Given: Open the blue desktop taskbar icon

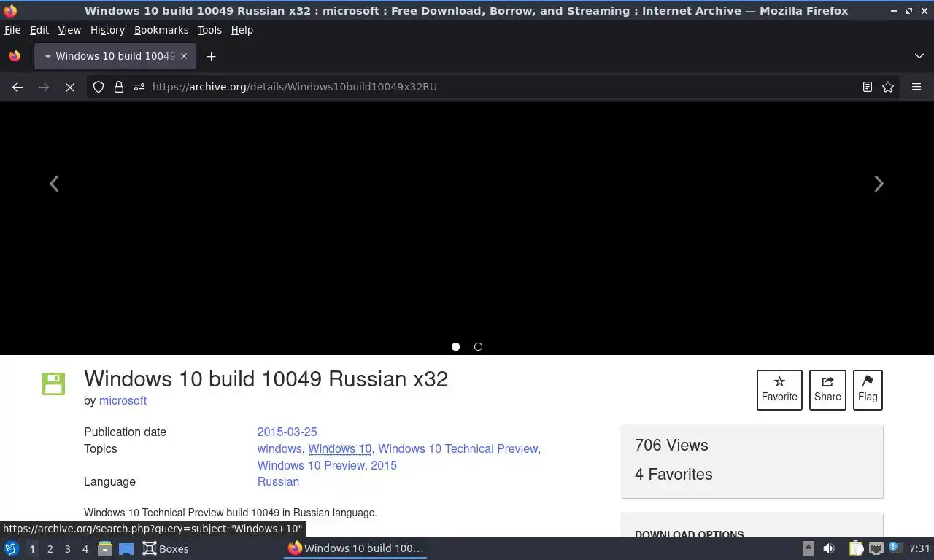Looking at the screenshot, I should coord(126,548).
